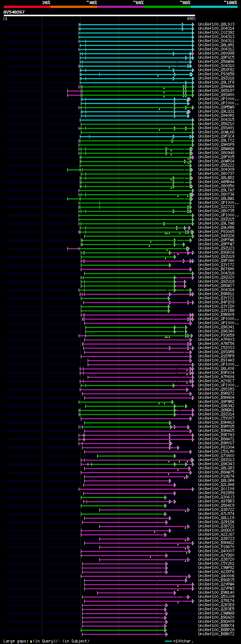This screenshot has height=644, width=241.
Task: Open the UniRef100_Q9ZU16 hit
Action: click(217, 78)
